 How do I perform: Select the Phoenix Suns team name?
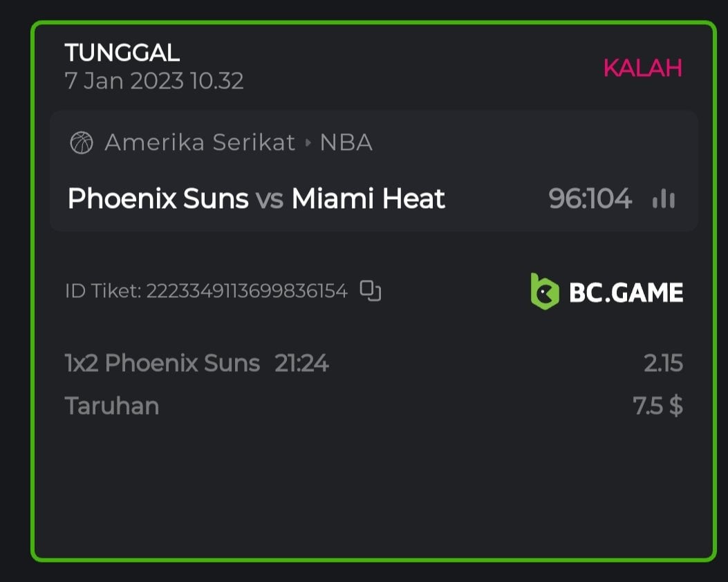point(158,199)
